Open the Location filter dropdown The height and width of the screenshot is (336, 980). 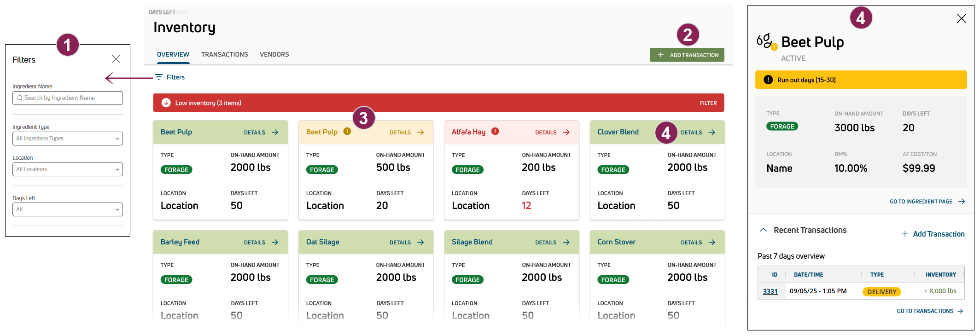[x=68, y=169]
